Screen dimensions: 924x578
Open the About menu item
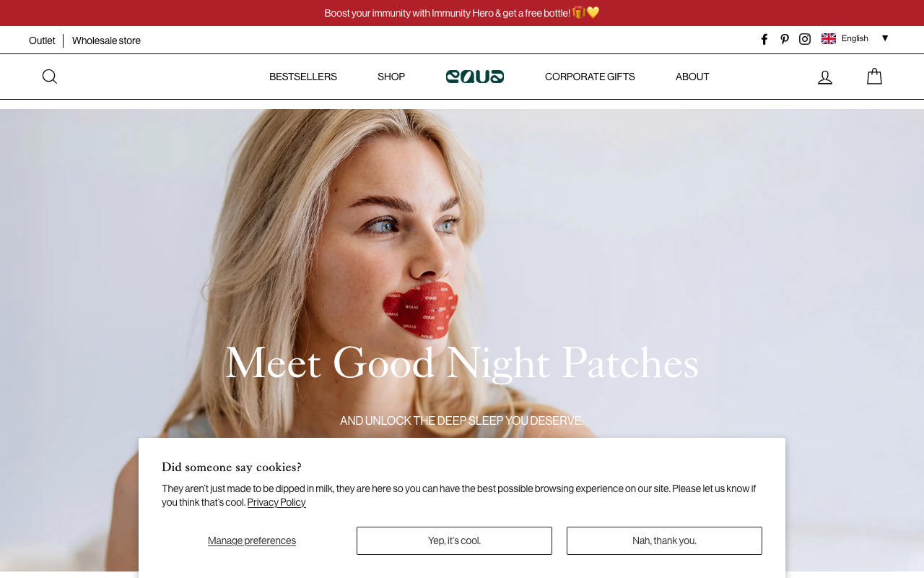click(692, 77)
